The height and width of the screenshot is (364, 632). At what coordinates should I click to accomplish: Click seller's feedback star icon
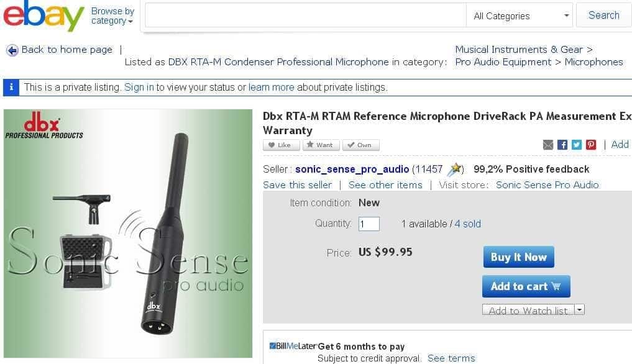pyautogui.click(x=455, y=170)
